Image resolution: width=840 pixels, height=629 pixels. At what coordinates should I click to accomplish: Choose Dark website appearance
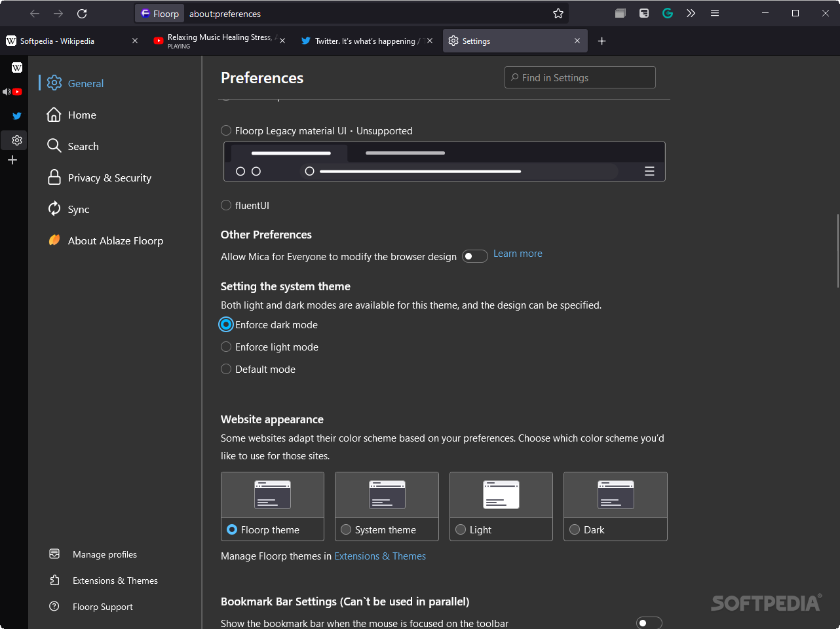tap(615, 506)
